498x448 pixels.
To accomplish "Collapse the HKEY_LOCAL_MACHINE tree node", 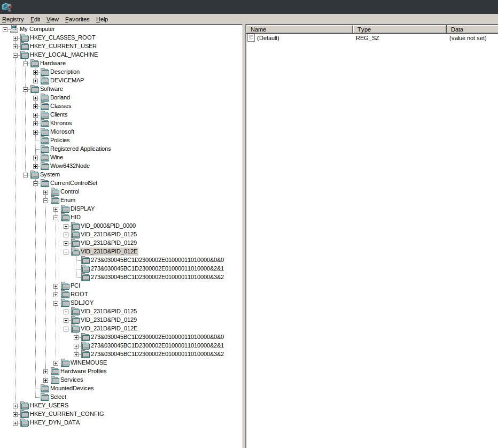I will pyautogui.click(x=15, y=55).
